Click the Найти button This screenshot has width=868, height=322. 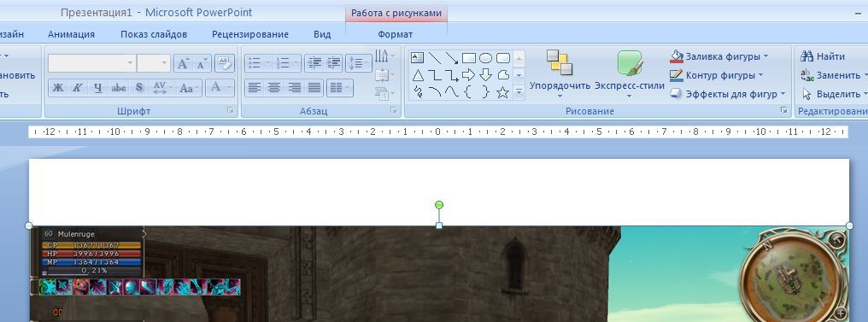[824, 56]
